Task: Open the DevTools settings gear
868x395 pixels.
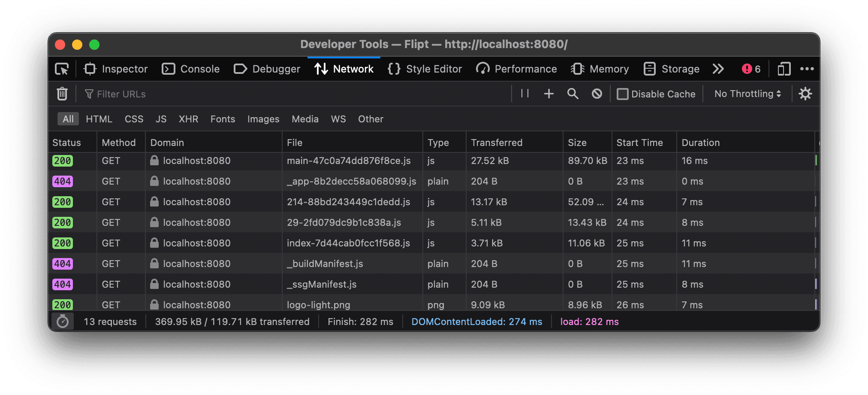Action: click(x=805, y=94)
